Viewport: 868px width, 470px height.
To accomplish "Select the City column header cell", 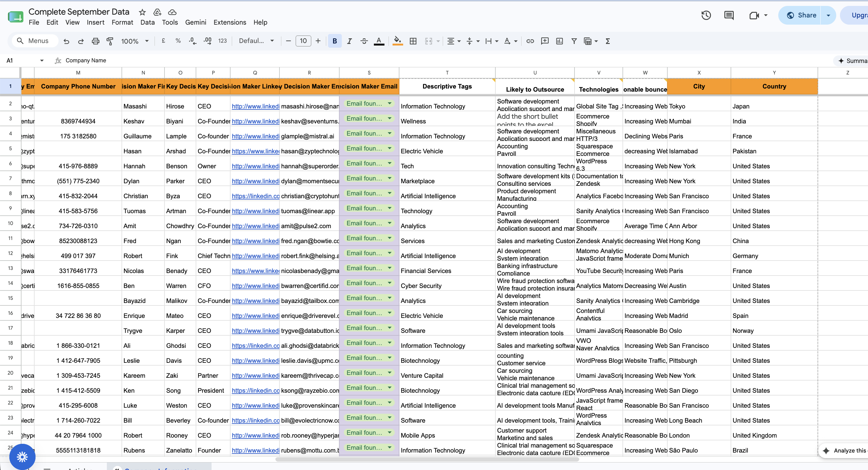I will [699, 86].
